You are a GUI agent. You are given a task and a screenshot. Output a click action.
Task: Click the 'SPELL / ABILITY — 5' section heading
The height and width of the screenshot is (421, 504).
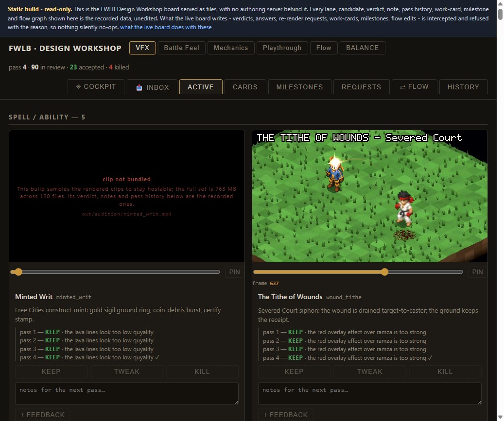point(47,117)
